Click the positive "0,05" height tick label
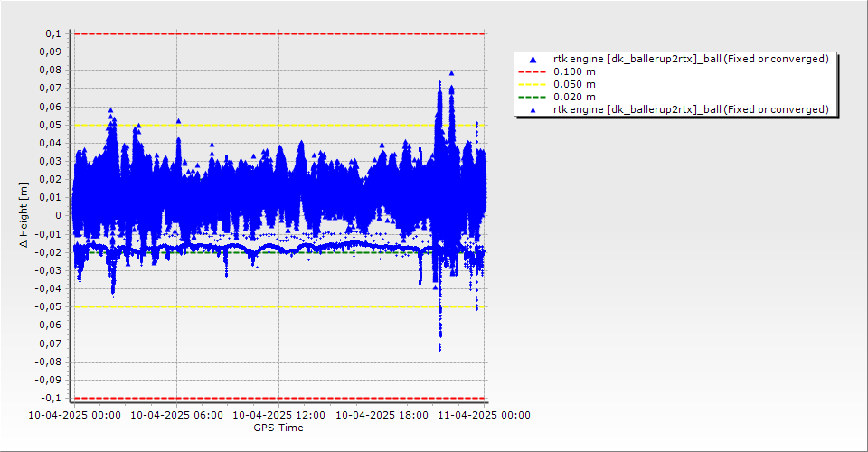The width and height of the screenshot is (868, 452). (x=51, y=125)
